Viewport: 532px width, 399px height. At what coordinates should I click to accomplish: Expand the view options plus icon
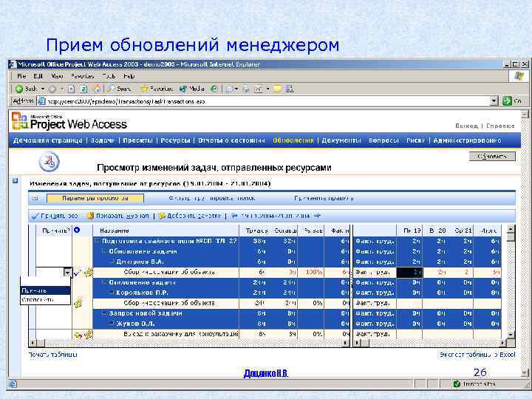(x=35, y=198)
